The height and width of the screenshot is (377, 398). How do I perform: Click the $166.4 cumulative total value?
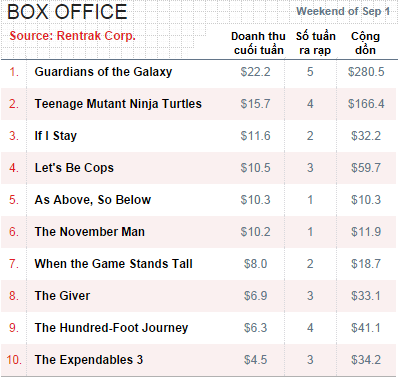pos(366,104)
